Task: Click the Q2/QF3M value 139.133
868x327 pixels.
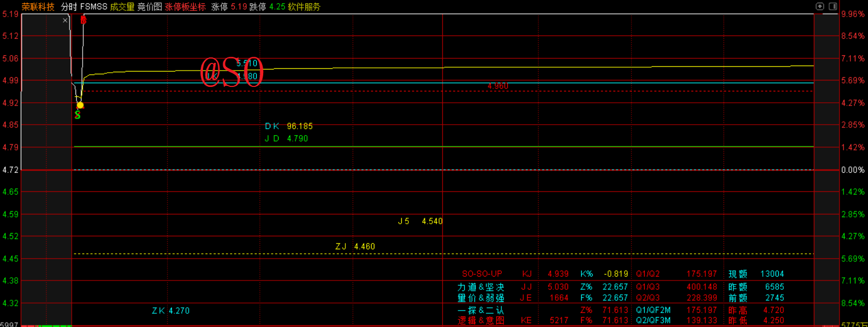Action: point(702,320)
